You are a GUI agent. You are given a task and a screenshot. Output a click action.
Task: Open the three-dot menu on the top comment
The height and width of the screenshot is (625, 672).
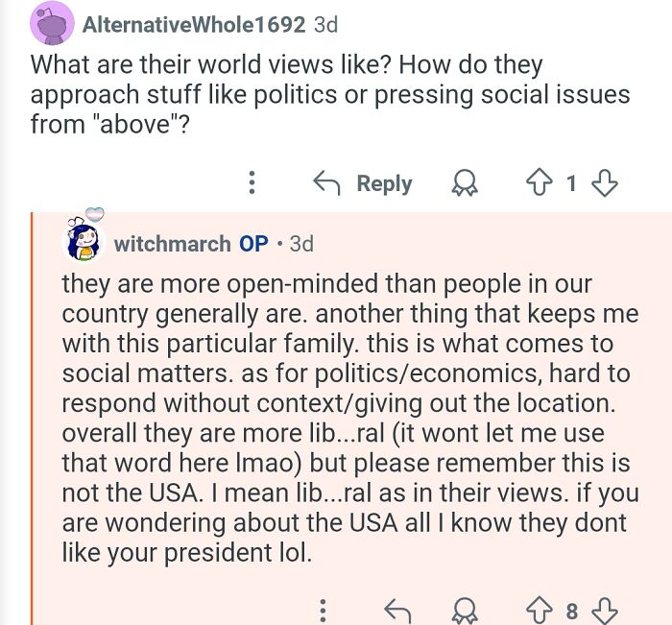click(252, 182)
